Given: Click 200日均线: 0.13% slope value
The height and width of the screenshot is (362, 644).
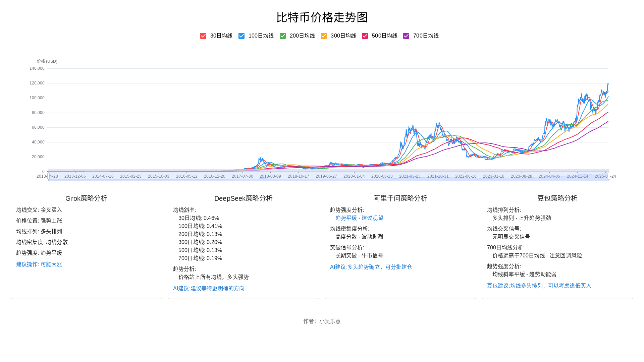Looking at the screenshot, I should pos(200,234).
